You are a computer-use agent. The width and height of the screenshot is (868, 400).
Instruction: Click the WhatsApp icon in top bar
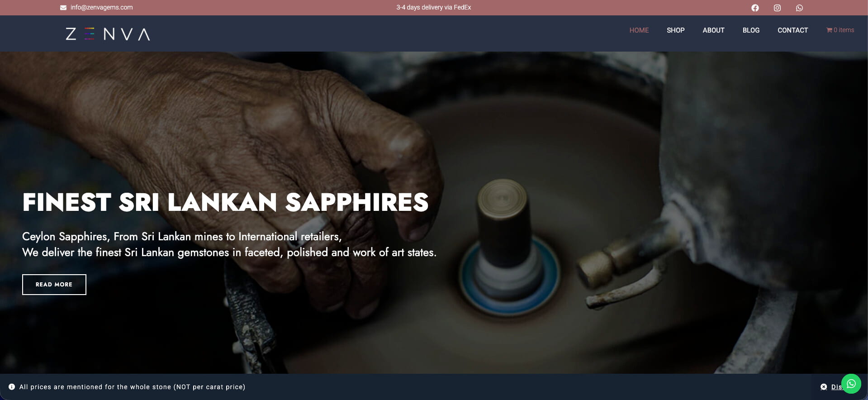click(799, 8)
